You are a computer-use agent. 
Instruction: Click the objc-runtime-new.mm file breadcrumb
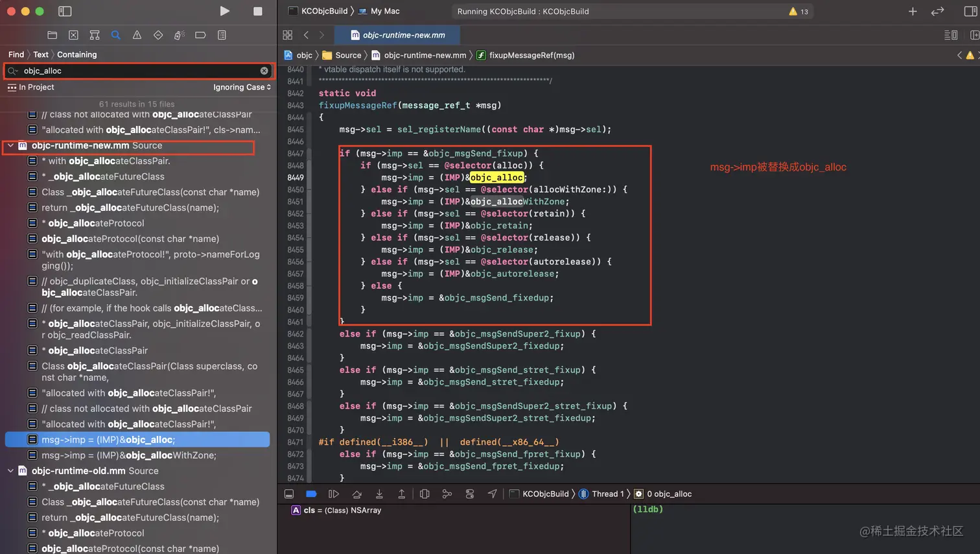coord(419,55)
